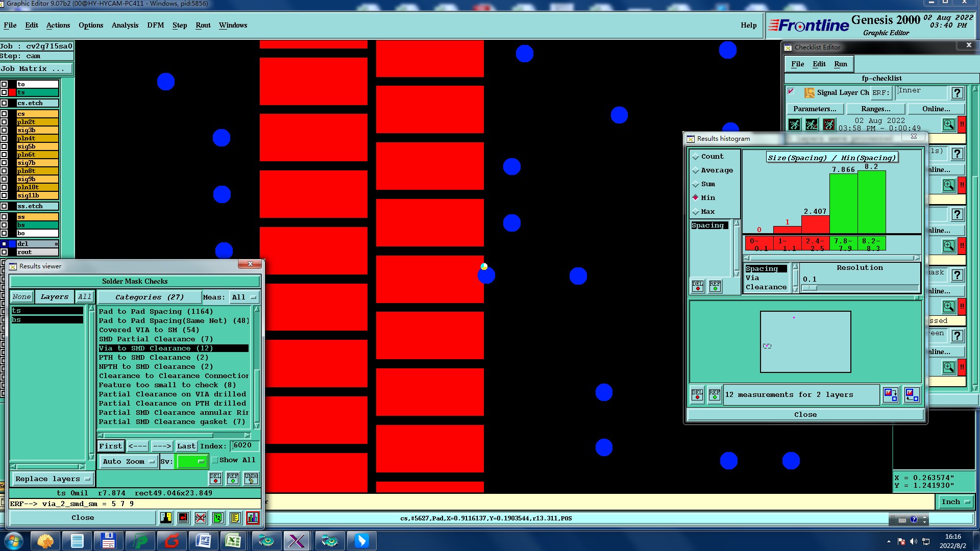This screenshot has width=980, height=551.
Task: Click DEL icon beside measurements status
Action: click(697, 394)
